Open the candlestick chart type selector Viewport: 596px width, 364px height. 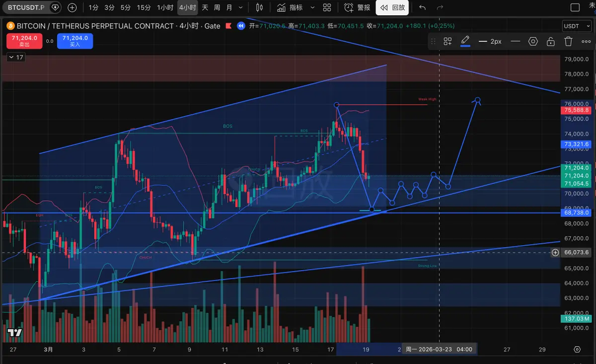pyautogui.click(x=259, y=7)
